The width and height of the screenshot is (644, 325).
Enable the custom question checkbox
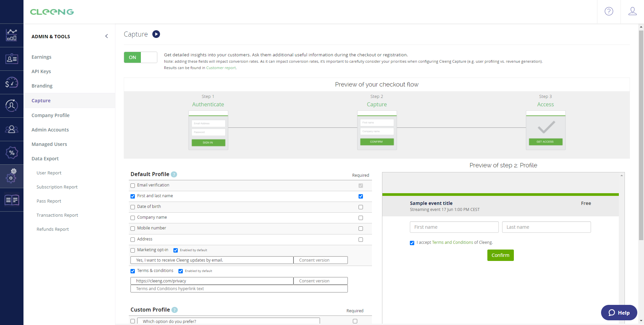[x=132, y=321]
